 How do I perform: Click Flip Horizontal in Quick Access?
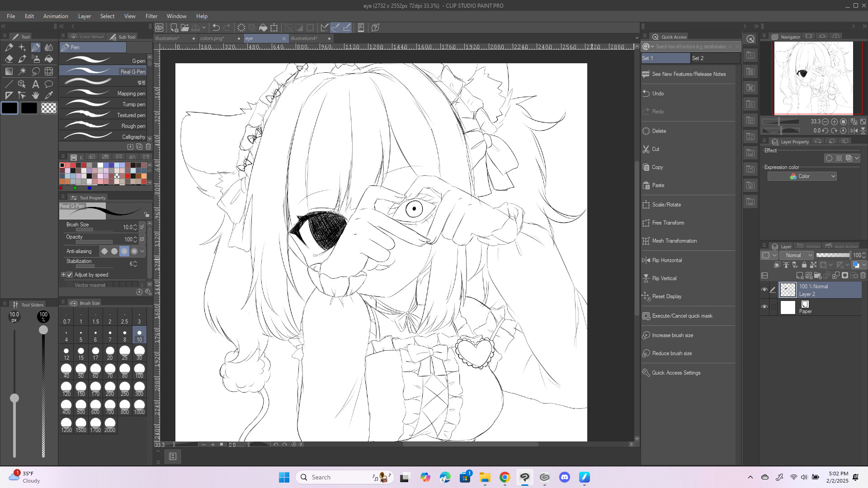[688, 260]
